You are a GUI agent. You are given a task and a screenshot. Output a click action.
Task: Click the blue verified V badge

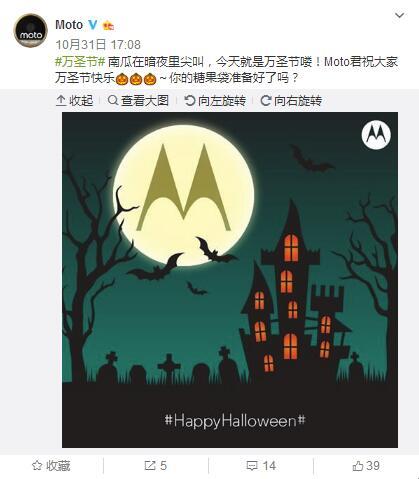[x=93, y=24]
